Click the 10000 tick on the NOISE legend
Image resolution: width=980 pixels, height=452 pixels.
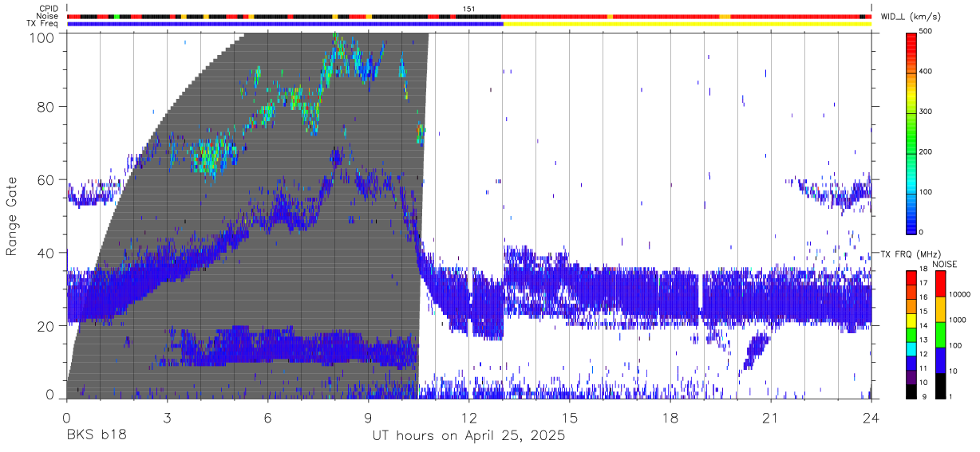point(959,295)
